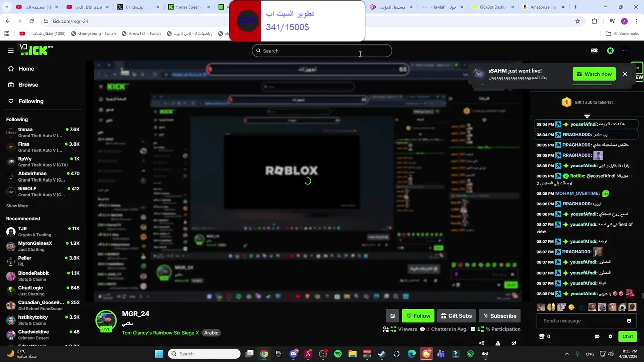
Task: Open the Kick hamburger sidebar menu
Action: (11, 50)
